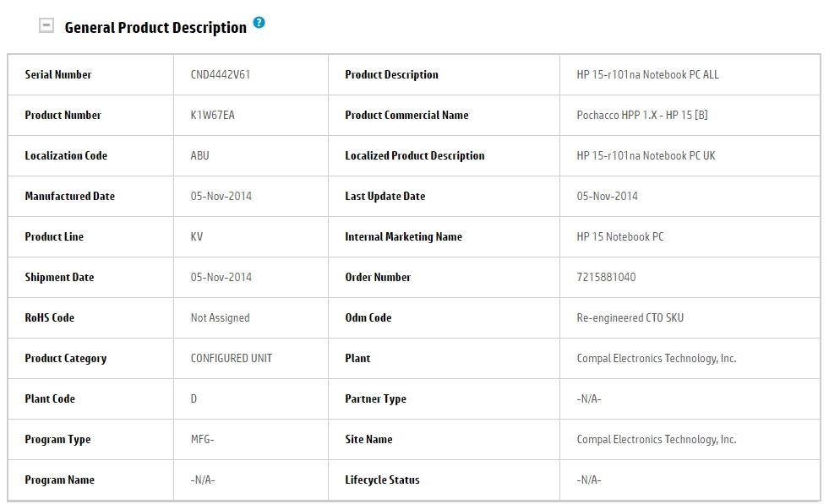Click the RoHS Code Not Assigned value
The height and width of the screenshot is (504, 829).
(x=221, y=317)
